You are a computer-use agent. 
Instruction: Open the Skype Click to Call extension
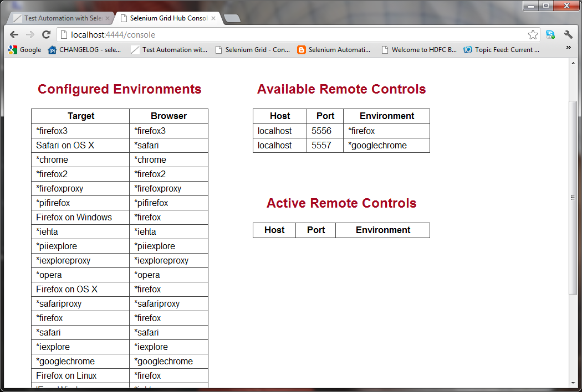(550, 34)
